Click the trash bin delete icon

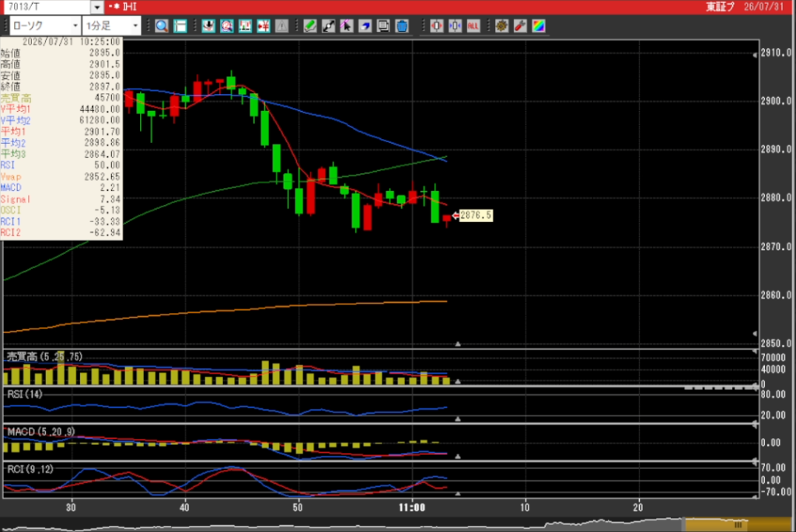[x=402, y=26]
